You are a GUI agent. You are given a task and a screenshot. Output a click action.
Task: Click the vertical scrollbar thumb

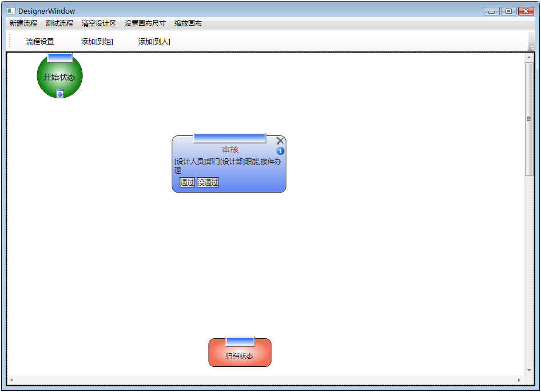tap(529, 119)
